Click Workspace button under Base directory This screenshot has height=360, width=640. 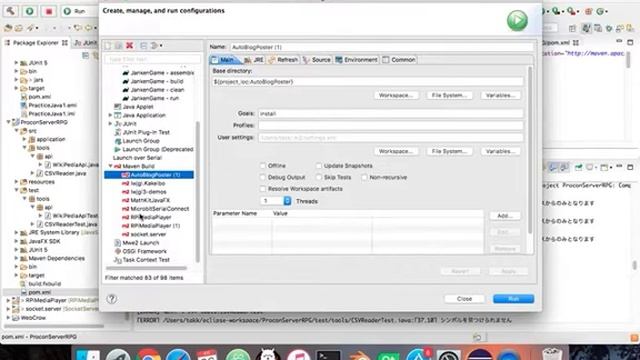396,95
